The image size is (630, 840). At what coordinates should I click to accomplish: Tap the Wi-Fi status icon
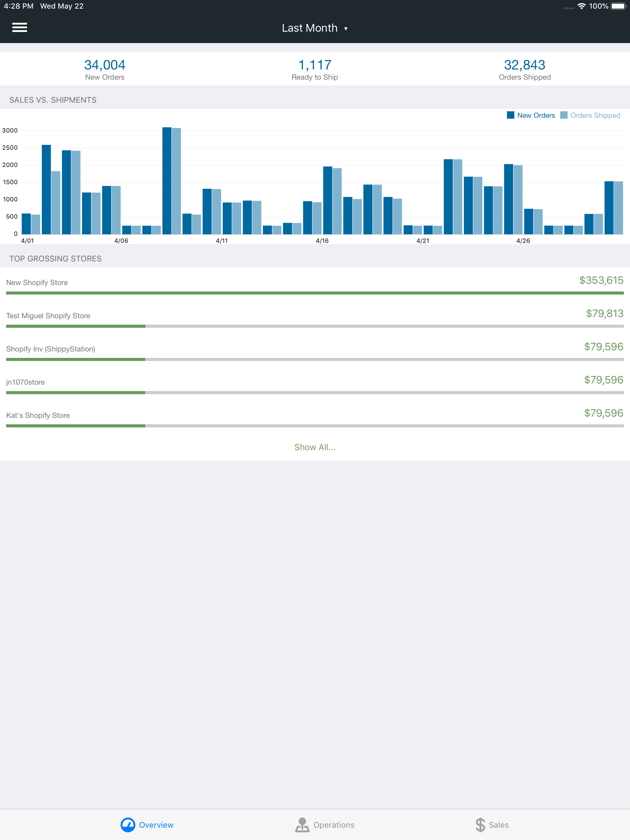point(581,6)
